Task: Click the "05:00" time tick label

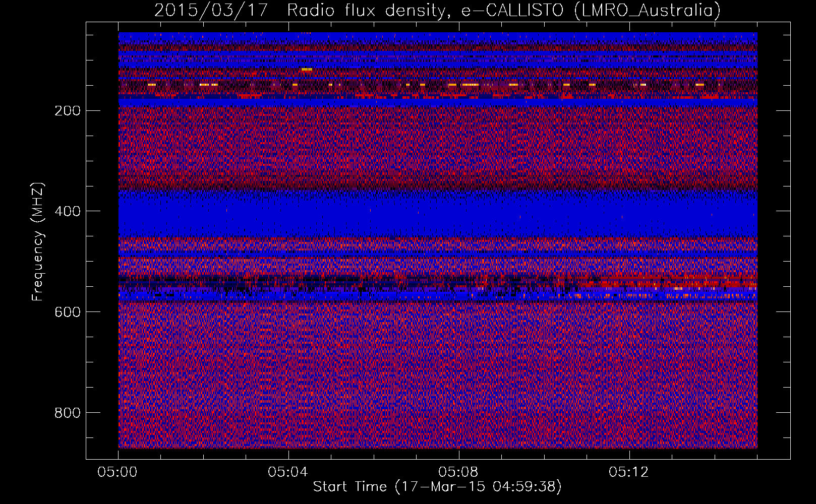Action: [x=118, y=472]
